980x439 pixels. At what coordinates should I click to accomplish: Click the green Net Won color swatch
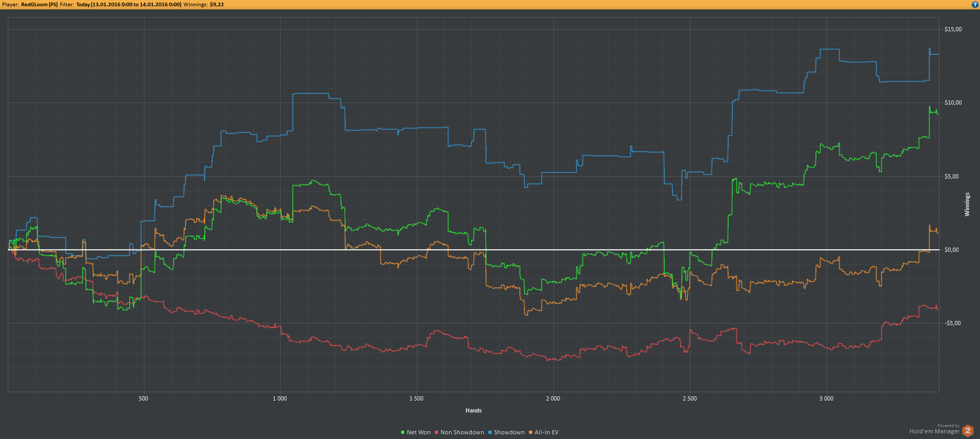(403, 432)
